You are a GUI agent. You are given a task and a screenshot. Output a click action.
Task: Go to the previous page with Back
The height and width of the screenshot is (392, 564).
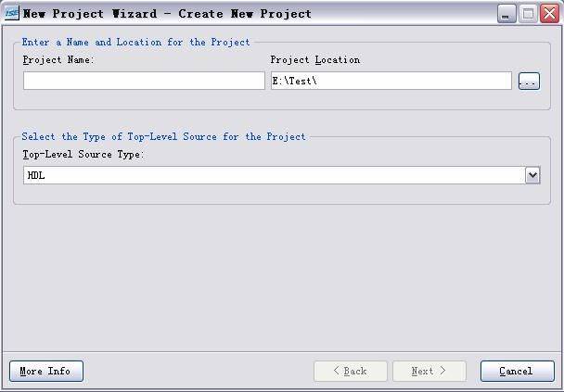[351, 372]
